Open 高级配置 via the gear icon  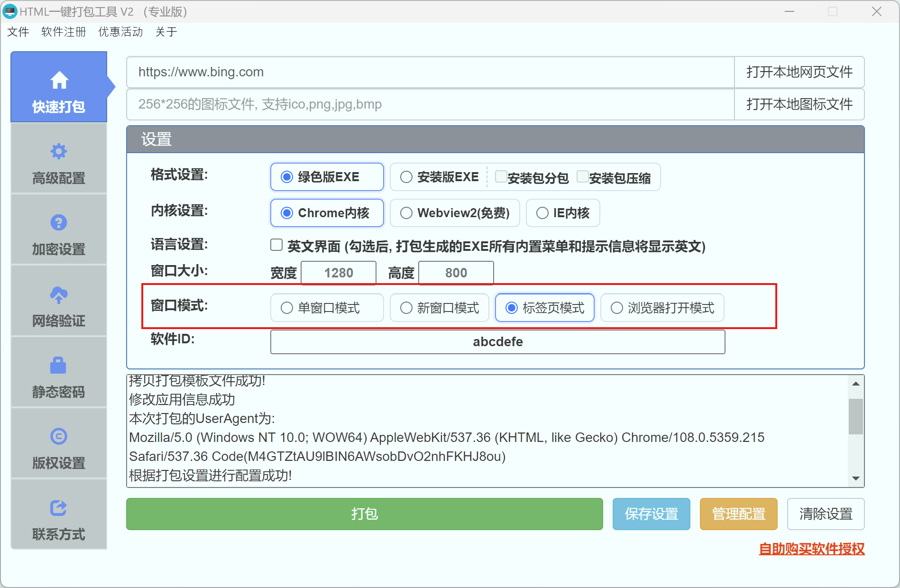(59, 151)
